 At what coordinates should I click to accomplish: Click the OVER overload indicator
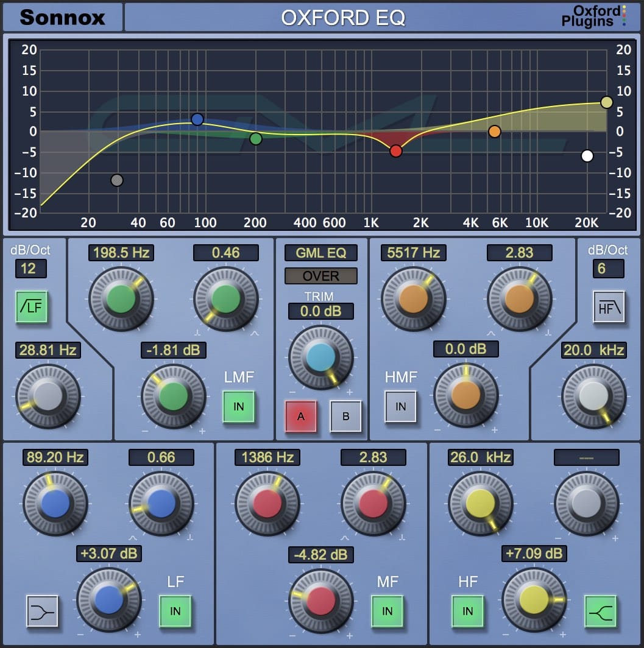pyautogui.click(x=321, y=276)
